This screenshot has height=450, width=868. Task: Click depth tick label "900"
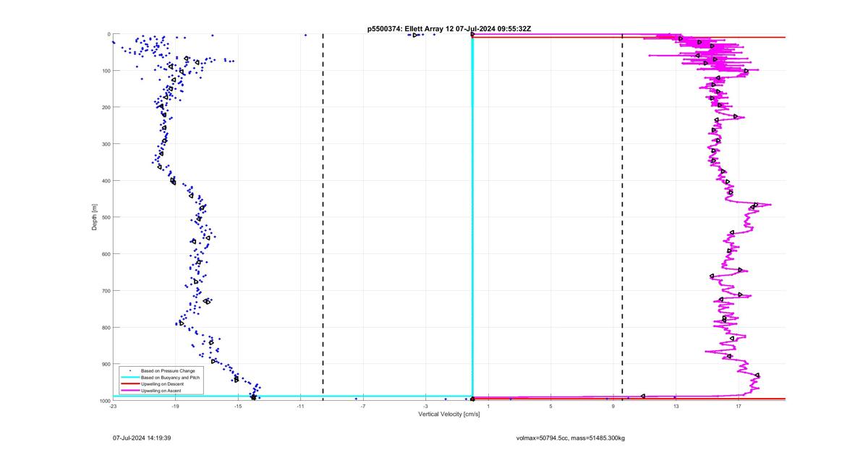tap(106, 364)
